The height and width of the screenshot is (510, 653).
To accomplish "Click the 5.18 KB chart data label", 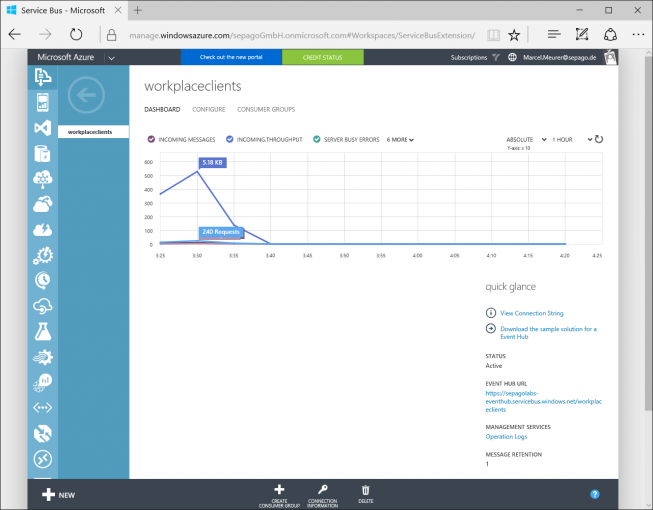I will (x=212, y=162).
